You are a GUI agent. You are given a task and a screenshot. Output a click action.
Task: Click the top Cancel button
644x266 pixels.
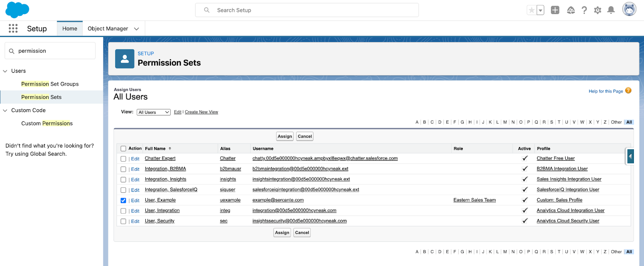pos(305,136)
